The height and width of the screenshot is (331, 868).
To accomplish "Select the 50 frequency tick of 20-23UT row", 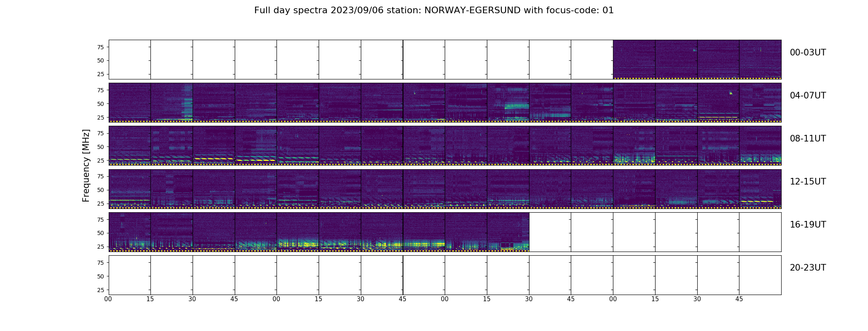I will click(x=100, y=276).
